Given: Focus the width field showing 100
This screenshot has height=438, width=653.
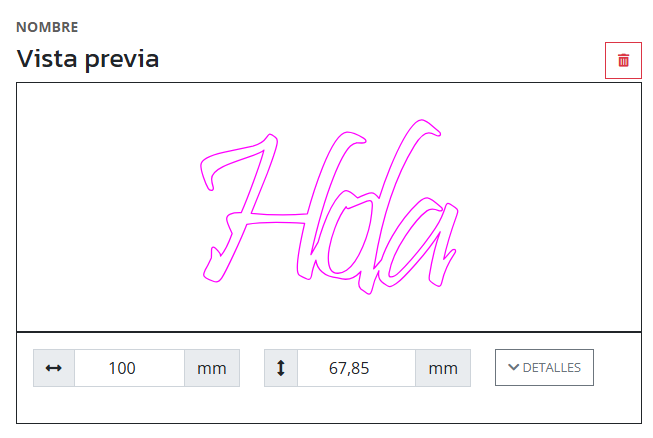Looking at the screenshot, I should pyautogui.click(x=129, y=368).
